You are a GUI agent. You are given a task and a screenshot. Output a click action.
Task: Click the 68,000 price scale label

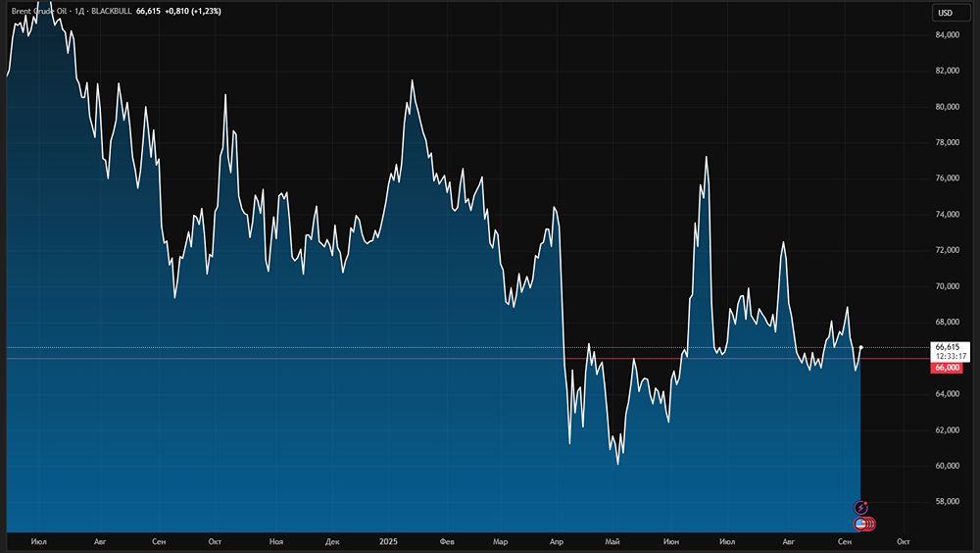[947, 323]
